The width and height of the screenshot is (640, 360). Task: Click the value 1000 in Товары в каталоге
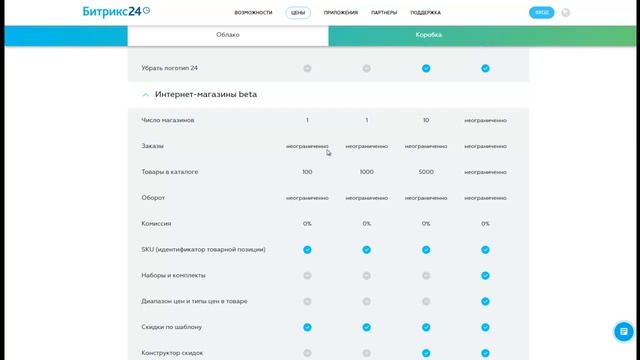pos(367,172)
